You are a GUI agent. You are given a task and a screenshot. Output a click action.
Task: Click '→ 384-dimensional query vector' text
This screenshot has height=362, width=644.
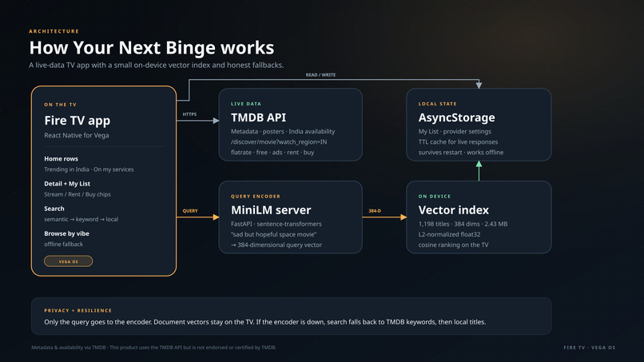click(x=276, y=245)
